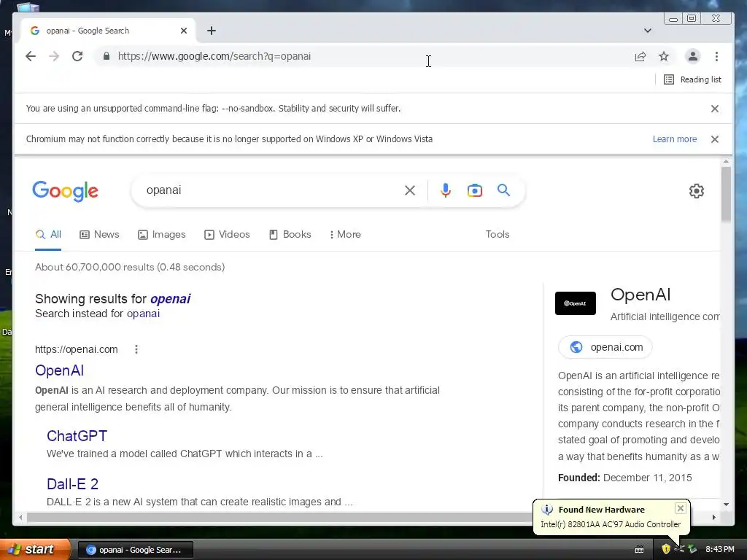
Task: Dismiss the no-sandbox warning bar
Action: (715, 109)
